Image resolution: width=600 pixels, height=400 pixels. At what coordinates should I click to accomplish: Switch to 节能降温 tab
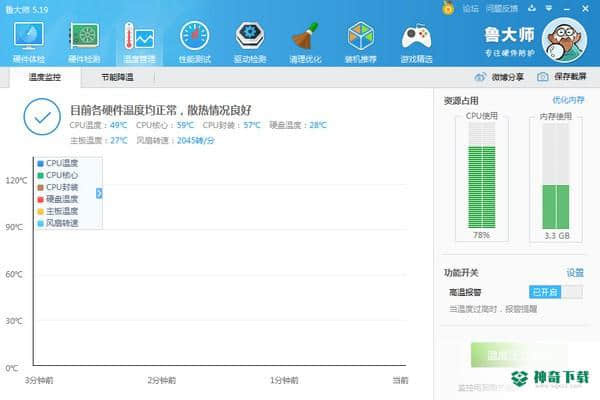coord(117,77)
